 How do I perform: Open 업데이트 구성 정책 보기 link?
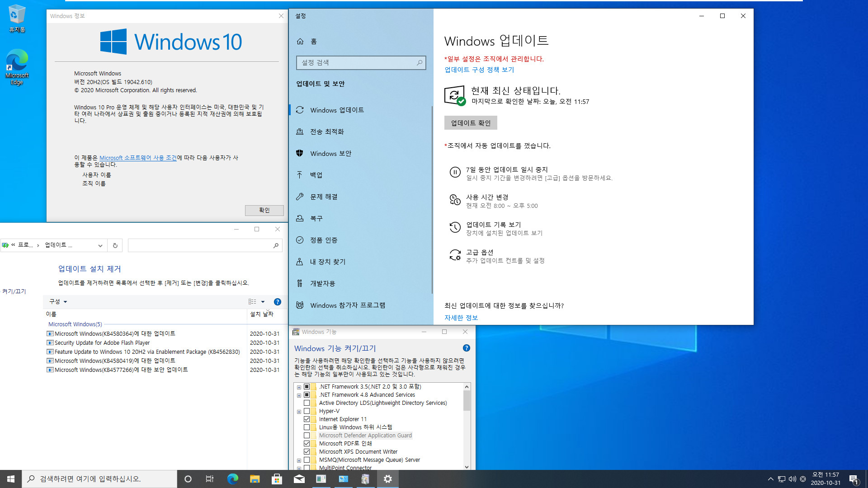click(x=479, y=70)
